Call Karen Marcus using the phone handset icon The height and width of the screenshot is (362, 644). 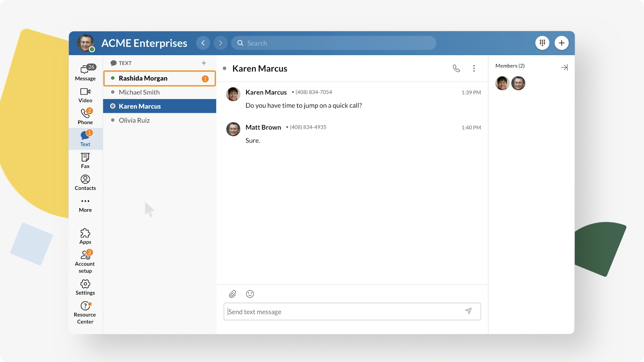[457, 68]
